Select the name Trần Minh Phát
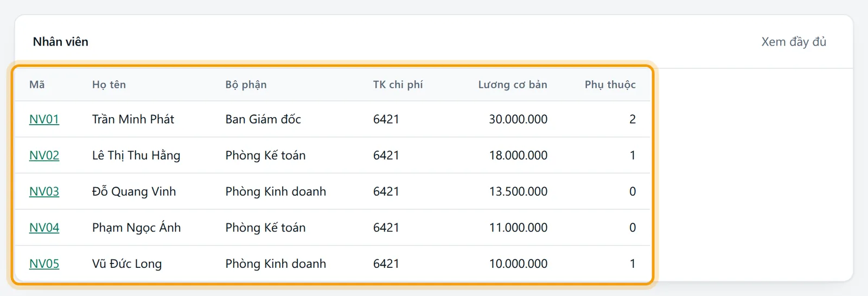The width and height of the screenshot is (868, 296). click(x=133, y=119)
